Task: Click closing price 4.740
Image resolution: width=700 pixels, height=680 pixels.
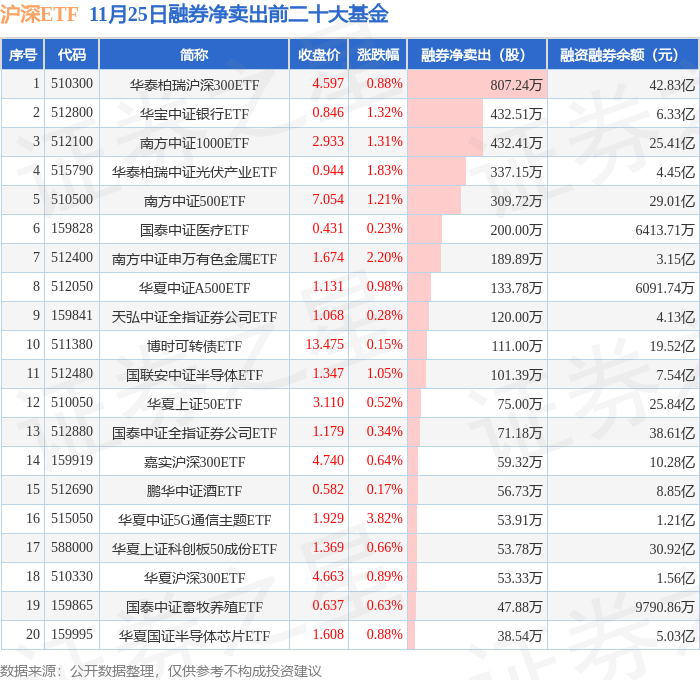Action: click(x=328, y=461)
